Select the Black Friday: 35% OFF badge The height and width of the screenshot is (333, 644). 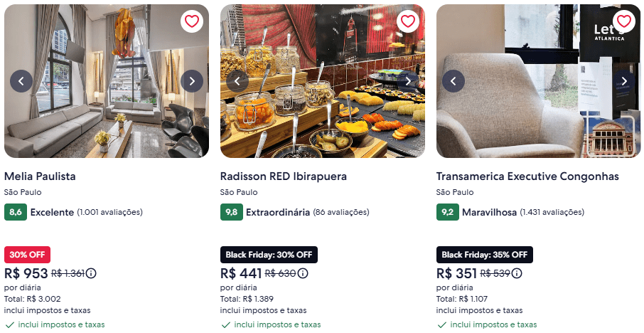tap(485, 255)
